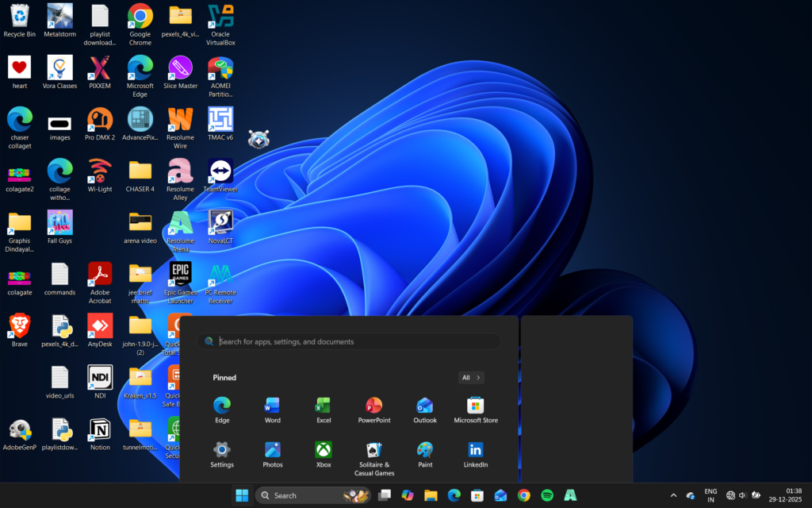Select the Slice Master desktop shortcut

click(x=180, y=72)
